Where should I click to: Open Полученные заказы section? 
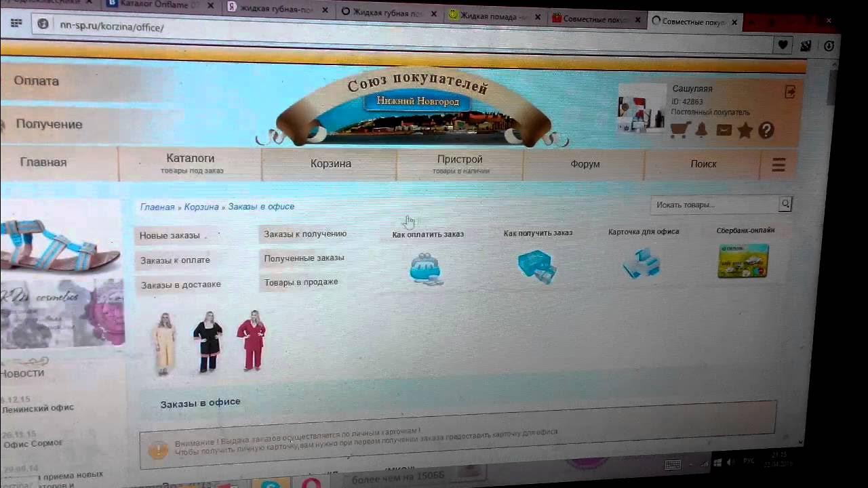(304, 258)
